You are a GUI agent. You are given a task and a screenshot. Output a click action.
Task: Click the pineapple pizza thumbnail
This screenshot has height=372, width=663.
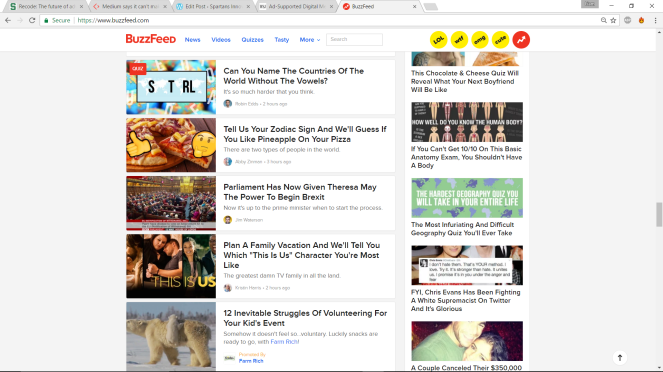(171, 145)
